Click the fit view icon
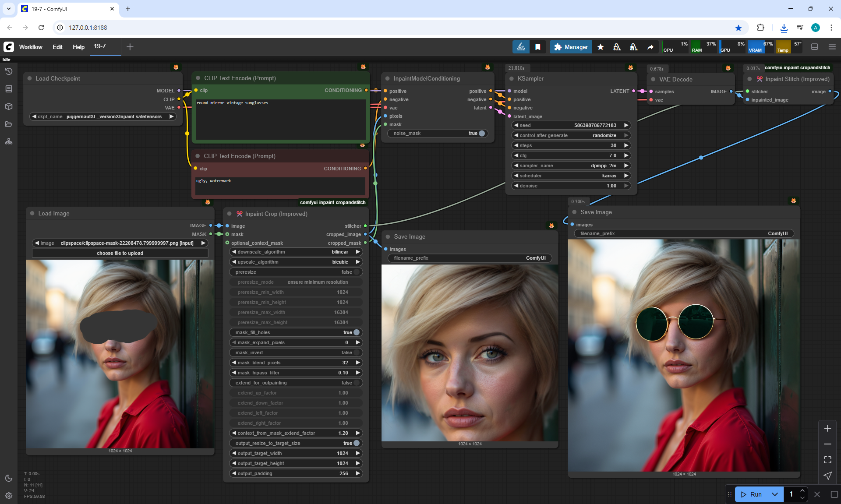841x504 pixels. (827, 460)
